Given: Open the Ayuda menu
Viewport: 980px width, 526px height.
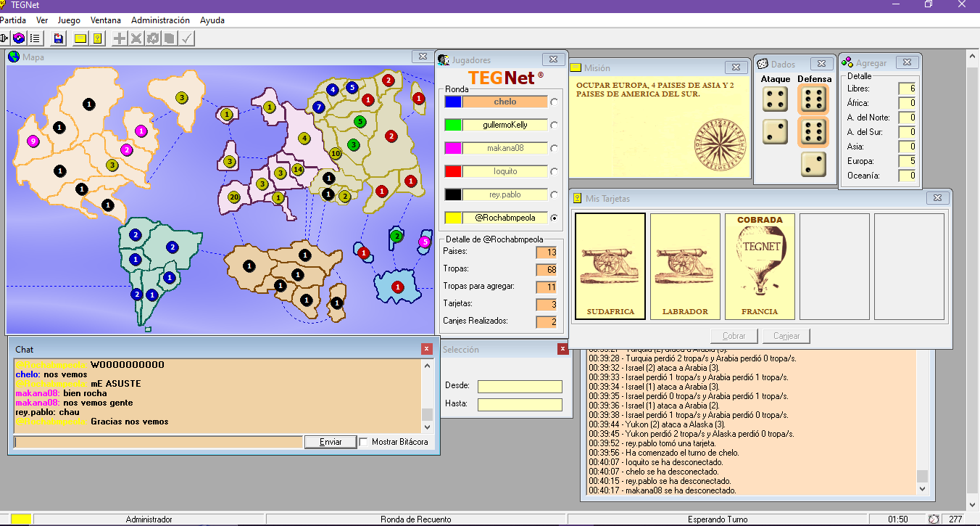Looking at the screenshot, I should click(212, 20).
